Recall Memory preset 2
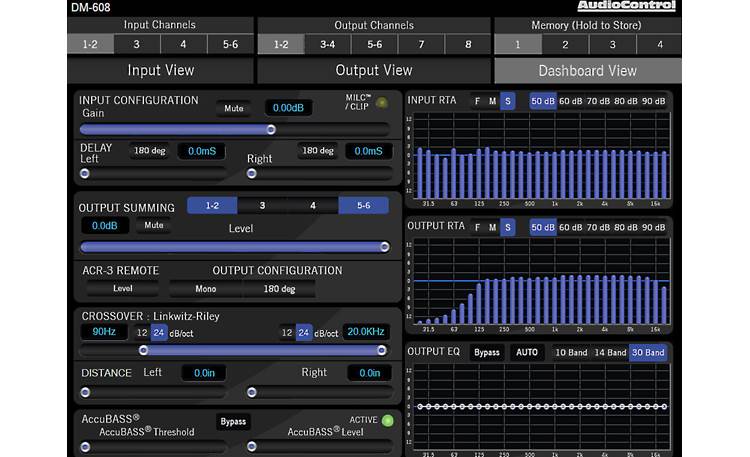This screenshot has width=750, height=457. click(565, 45)
